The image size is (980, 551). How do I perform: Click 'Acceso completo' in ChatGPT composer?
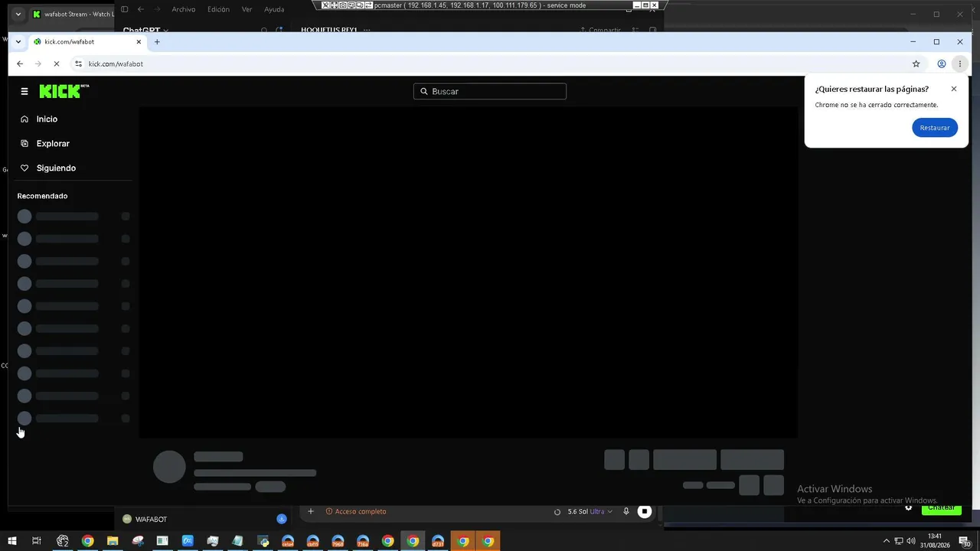pyautogui.click(x=356, y=511)
